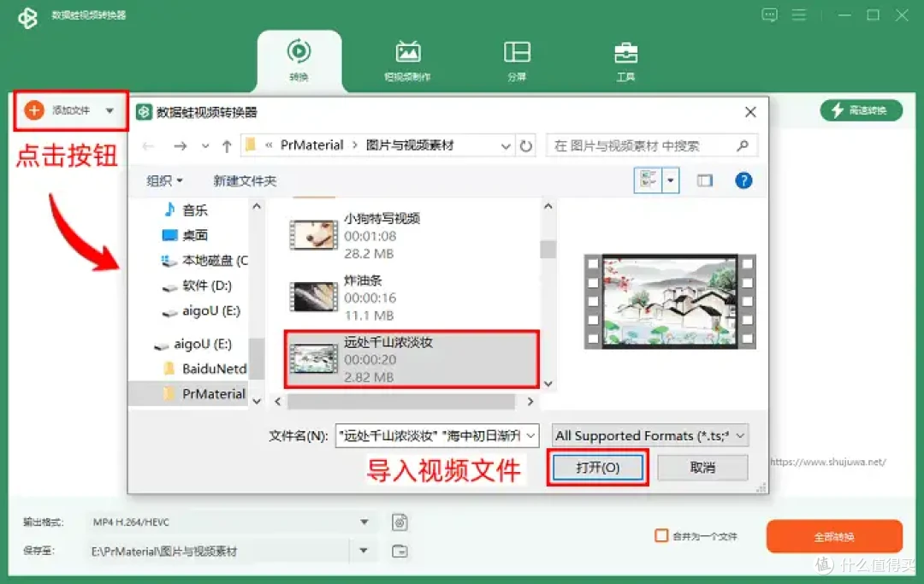Click 图片与视频素材 in the address path
The width and height of the screenshot is (924, 584).
point(410,145)
